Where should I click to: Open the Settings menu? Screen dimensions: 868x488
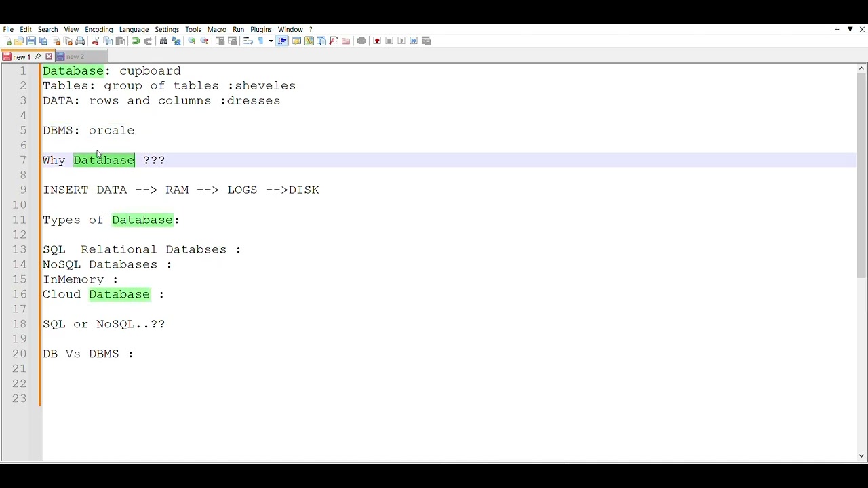click(x=167, y=30)
